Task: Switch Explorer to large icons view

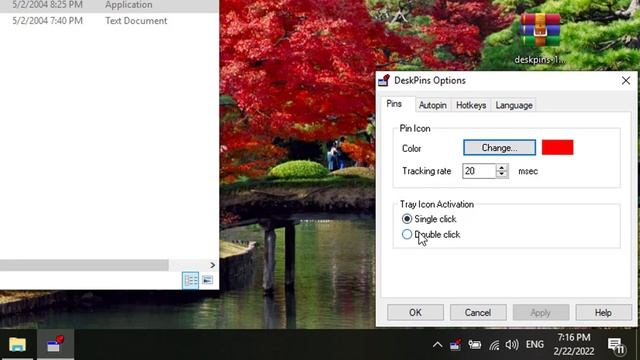Action: pyautogui.click(x=207, y=280)
